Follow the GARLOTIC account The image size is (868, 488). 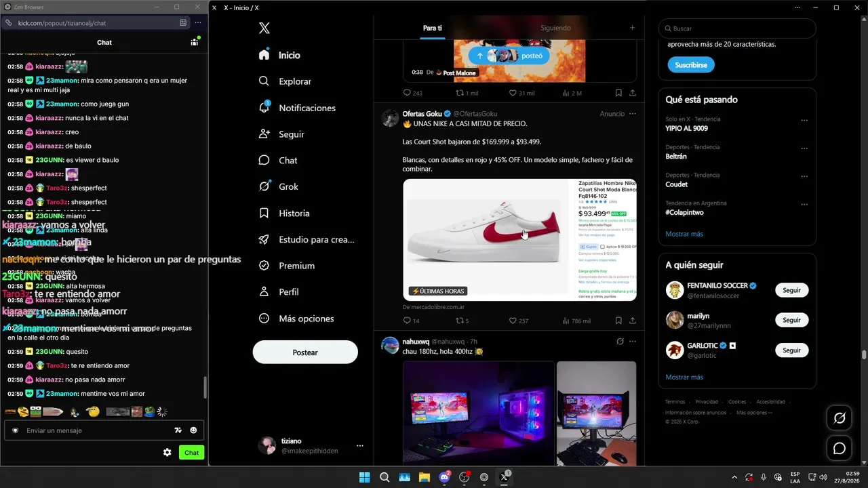click(792, 350)
